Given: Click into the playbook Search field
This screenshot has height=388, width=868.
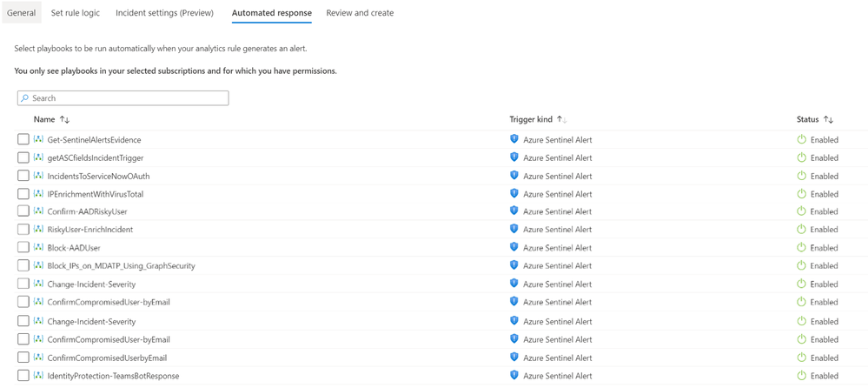Looking at the screenshot, I should (x=123, y=98).
